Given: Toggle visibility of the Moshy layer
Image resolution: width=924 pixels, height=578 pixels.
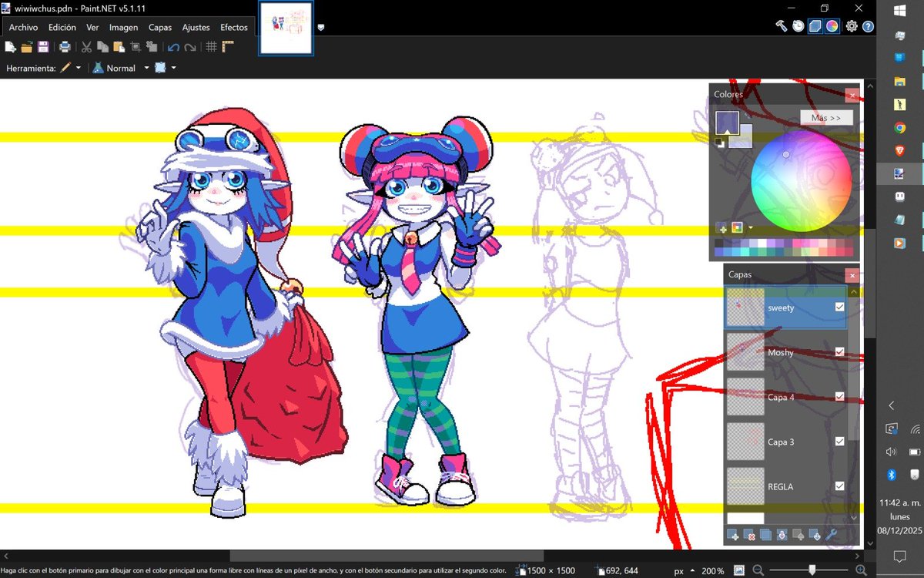Looking at the screenshot, I should click(x=839, y=352).
